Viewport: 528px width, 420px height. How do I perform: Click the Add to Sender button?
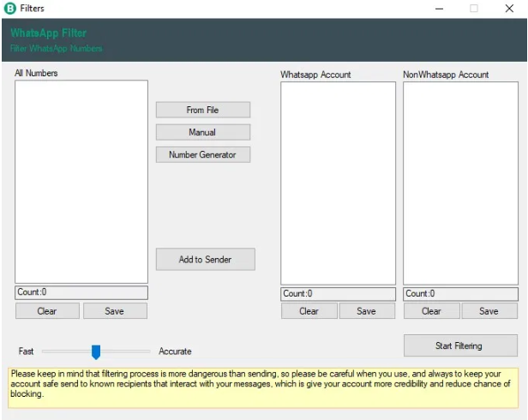(206, 260)
